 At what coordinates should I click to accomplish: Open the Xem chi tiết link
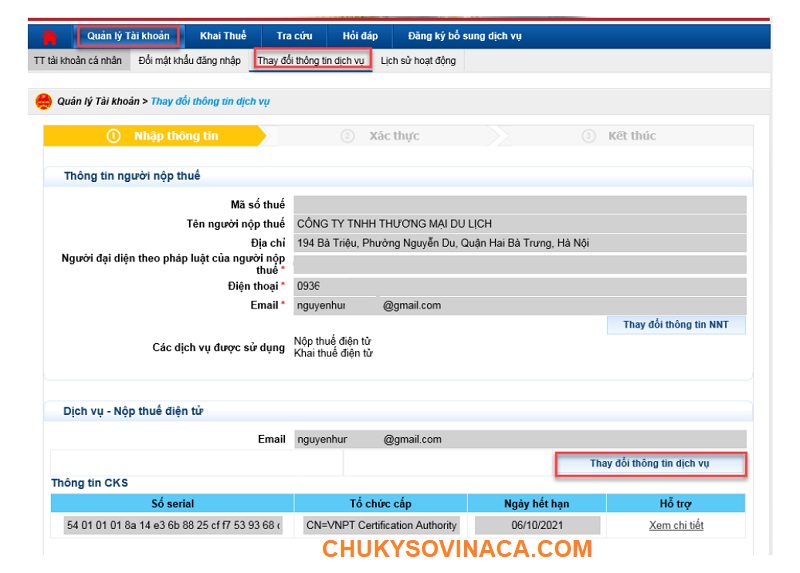[676, 526]
